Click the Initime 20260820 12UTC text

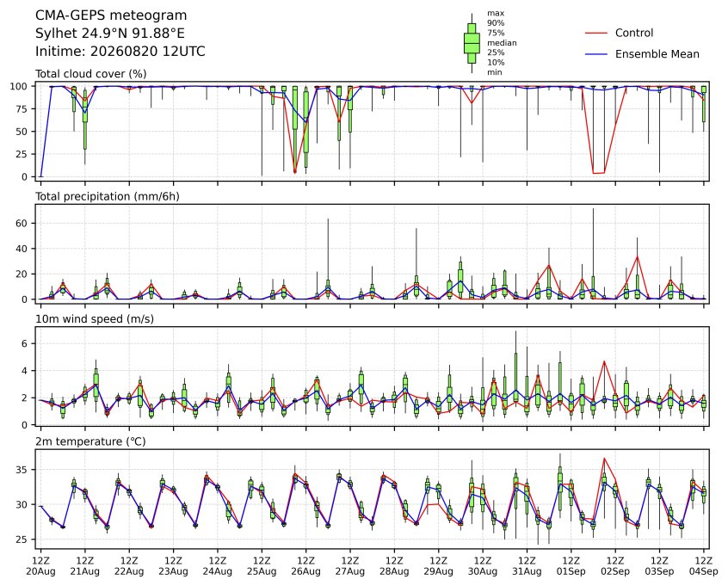coord(120,51)
